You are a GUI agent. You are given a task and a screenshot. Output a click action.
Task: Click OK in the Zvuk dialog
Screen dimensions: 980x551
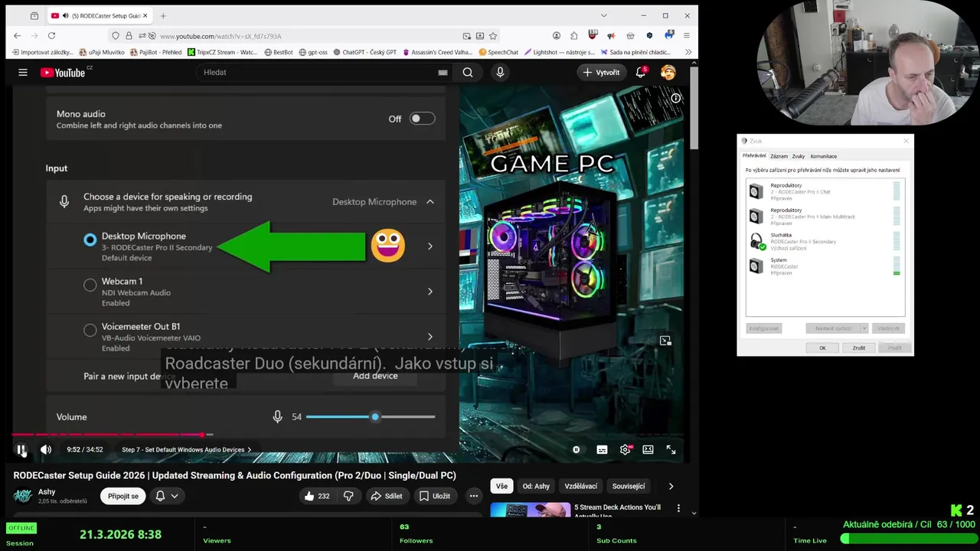pyautogui.click(x=822, y=347)
